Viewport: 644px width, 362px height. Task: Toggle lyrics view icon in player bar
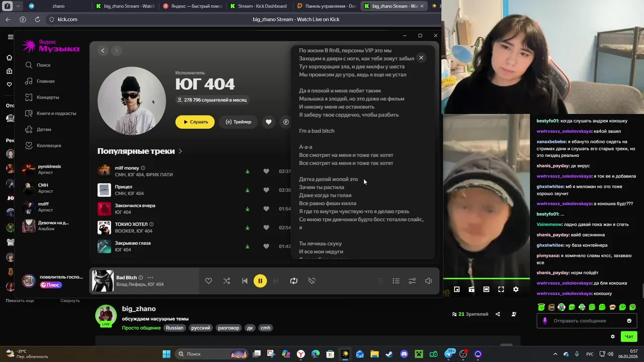pos(380,281)
